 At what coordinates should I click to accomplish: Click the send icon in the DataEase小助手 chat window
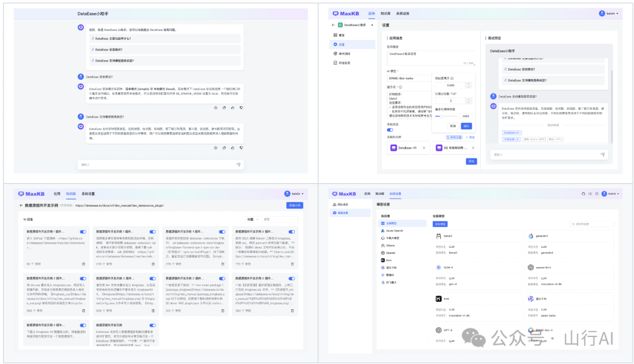(x=238, y=164)
